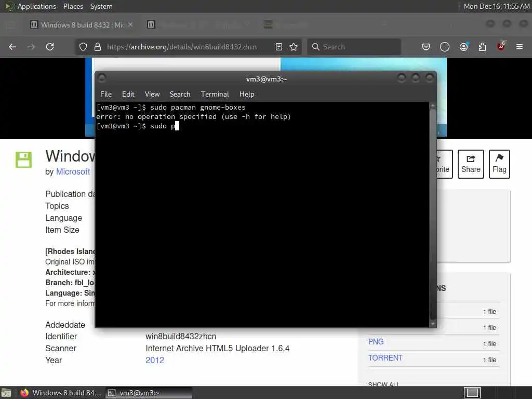The height and width of the screenshot is (399, 532).
Task: Open the terminal Edit menu
Action: pos(128,95)
